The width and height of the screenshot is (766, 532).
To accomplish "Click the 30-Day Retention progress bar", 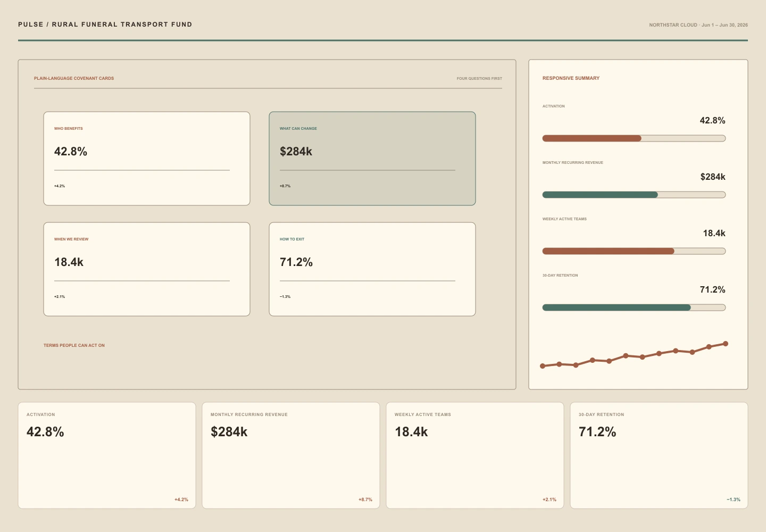I will click(x=634, y=307).
